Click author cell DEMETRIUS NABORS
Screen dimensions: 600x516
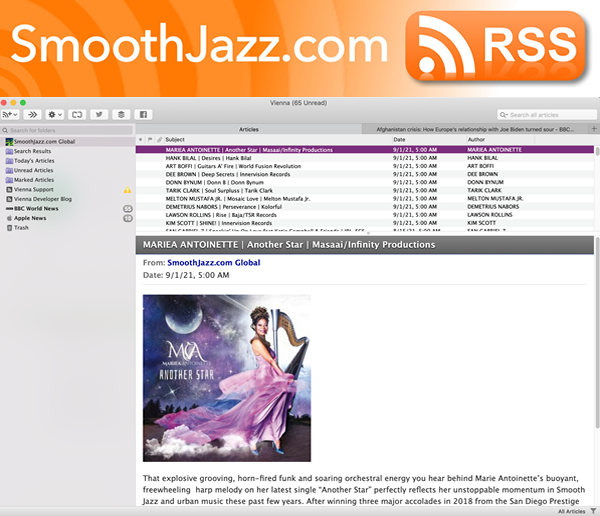(x=493, y=207)
